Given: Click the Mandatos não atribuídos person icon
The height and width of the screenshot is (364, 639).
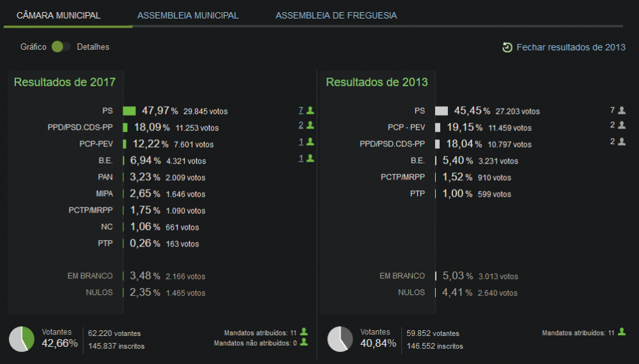Looking at the screenshot, I should click(304, 342).
